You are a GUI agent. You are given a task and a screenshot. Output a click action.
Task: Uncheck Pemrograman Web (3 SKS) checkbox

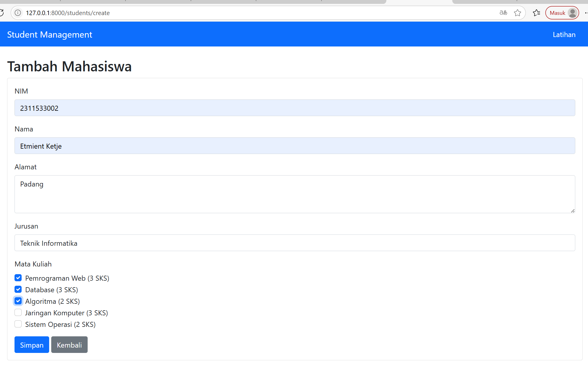(x=18, y=278)
